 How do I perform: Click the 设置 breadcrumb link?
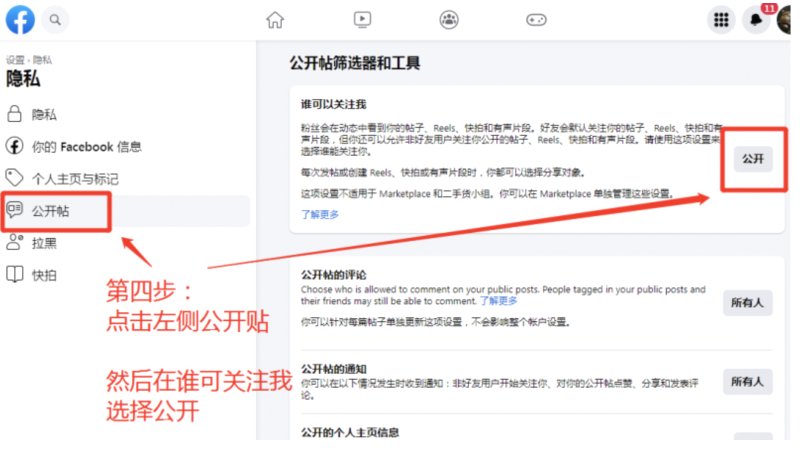[x=15, y=60]
